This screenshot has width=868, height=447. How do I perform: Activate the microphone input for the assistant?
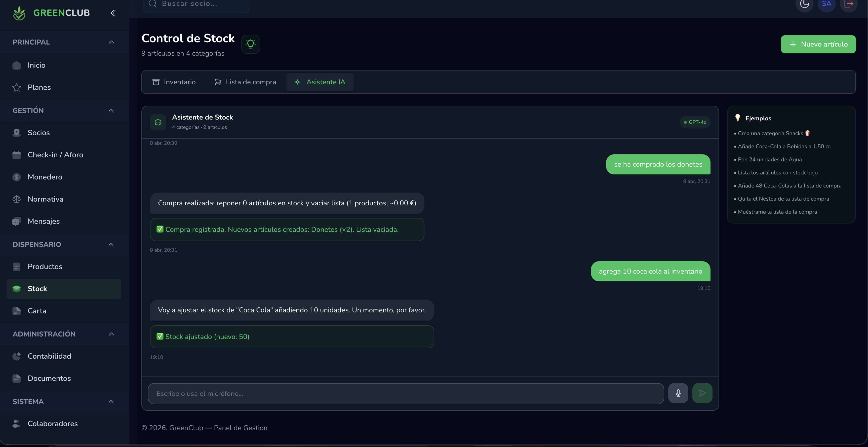(x=678, y=393)
